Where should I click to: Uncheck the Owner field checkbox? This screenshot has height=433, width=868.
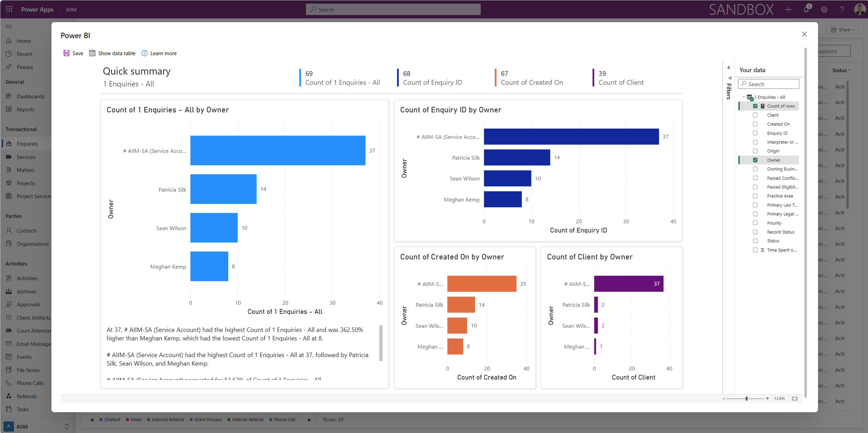tap(755, 160)
